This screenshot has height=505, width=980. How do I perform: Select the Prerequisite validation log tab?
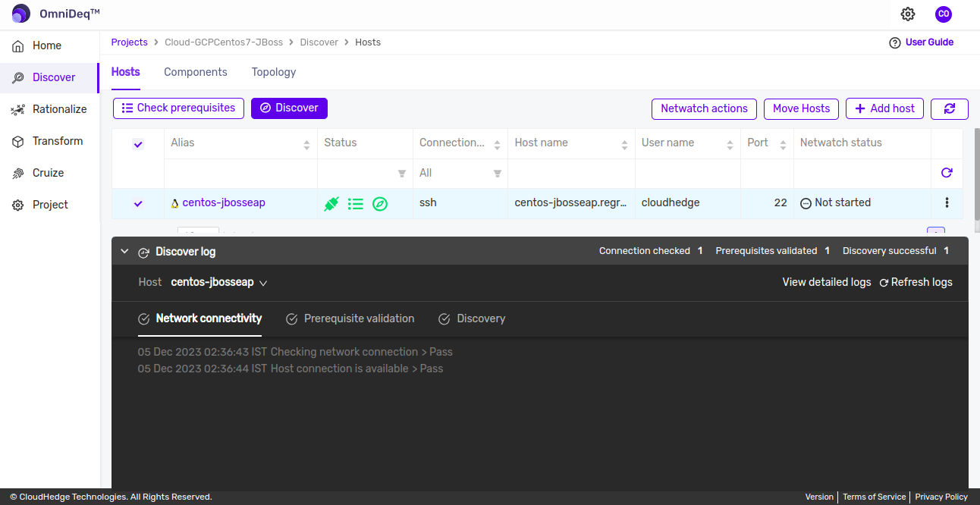[350, 318]
